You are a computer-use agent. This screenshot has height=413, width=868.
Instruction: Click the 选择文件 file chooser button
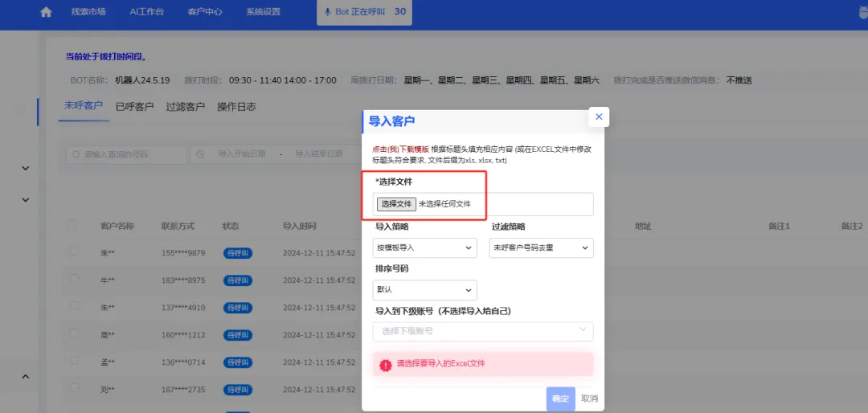pos(396,204)
